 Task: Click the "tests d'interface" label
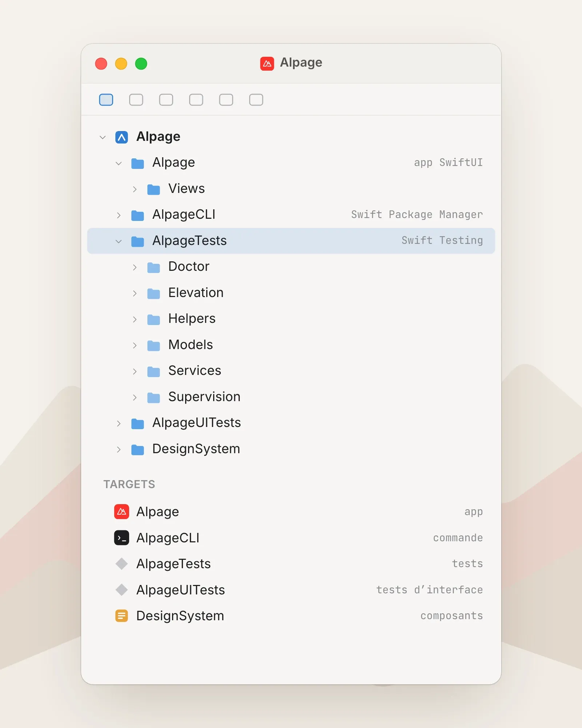[430, 590]
